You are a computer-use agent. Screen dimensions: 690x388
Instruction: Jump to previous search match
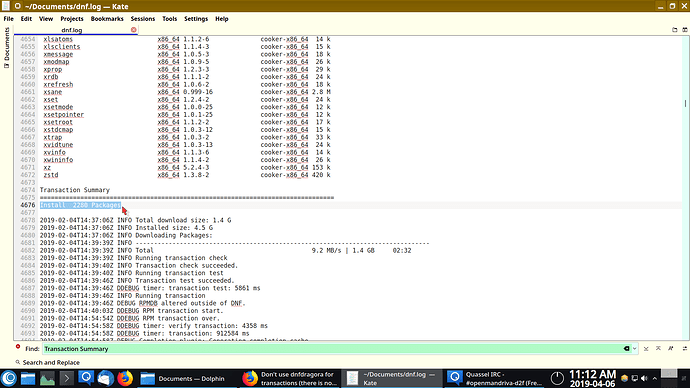(658, 349)
